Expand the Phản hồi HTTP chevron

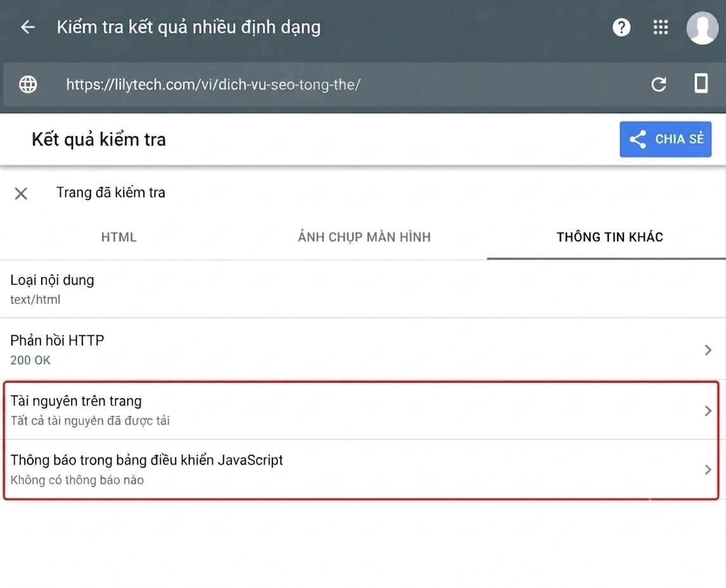click(708, 350)
